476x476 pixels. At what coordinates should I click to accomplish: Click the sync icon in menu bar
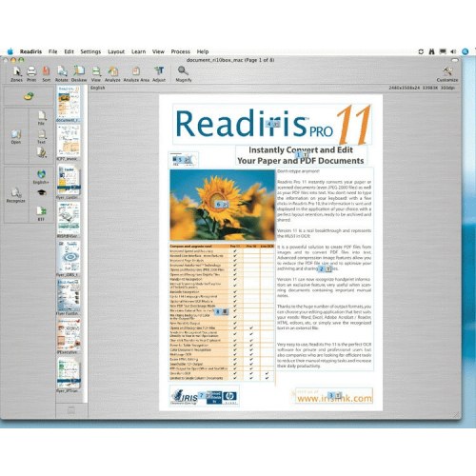click(x=421, y=51)
